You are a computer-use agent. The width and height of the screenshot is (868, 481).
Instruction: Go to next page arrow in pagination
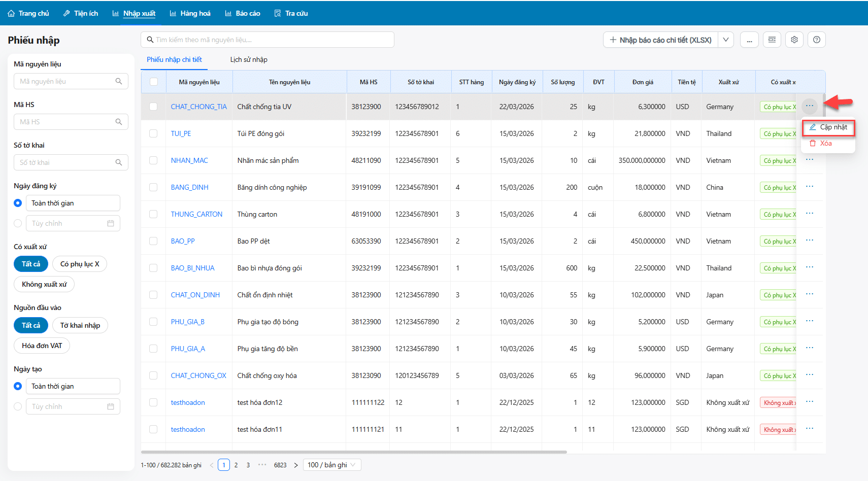point(296,465)
